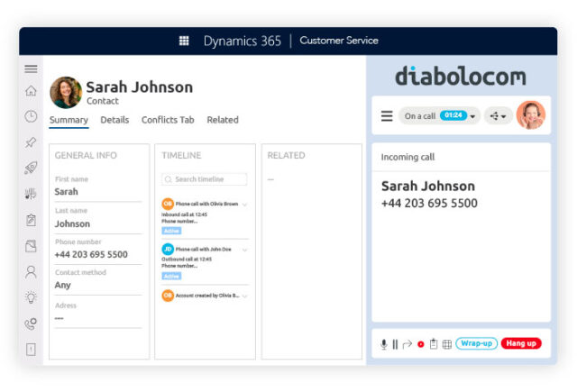This screenshot has width=577, height=392.
Task: Open the Related tab
Action: [x=223, y=120]
